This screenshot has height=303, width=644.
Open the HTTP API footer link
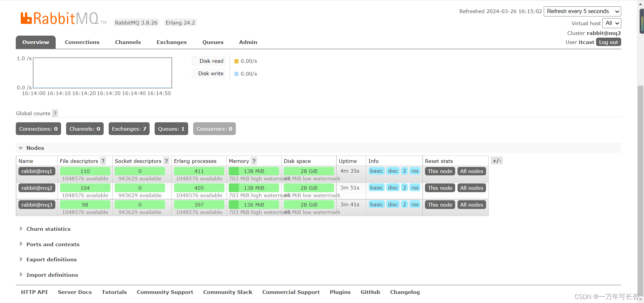34,292
